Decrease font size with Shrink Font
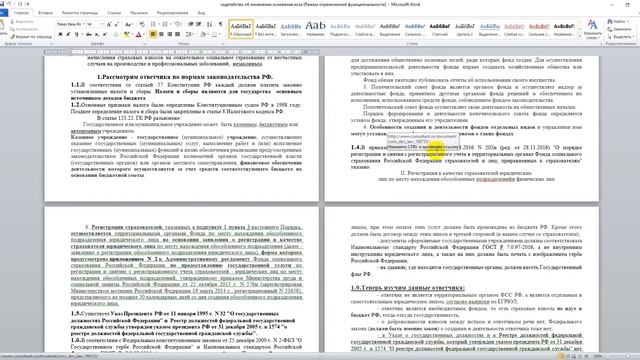The image size is (640, 360). 116,24
